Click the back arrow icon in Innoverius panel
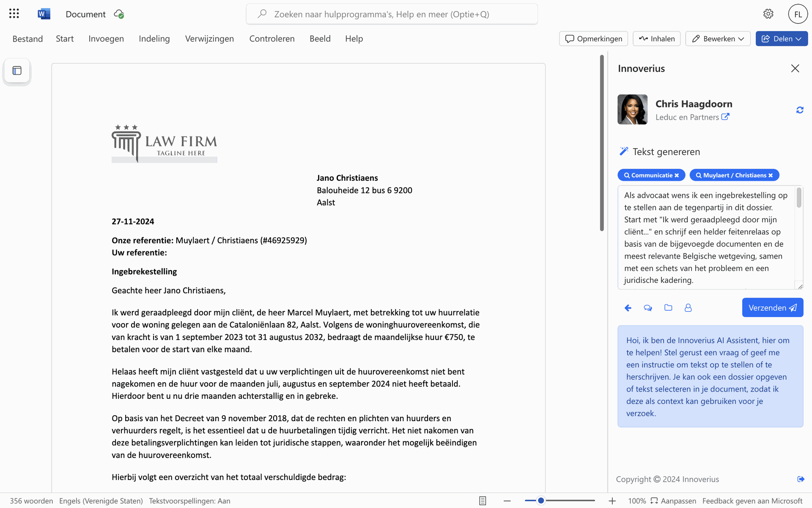812x508 pixels. [x=628, y=308]
